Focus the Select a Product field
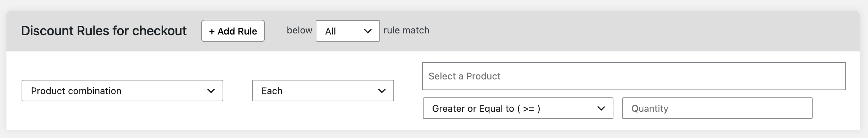 click(x=634, y=76)
